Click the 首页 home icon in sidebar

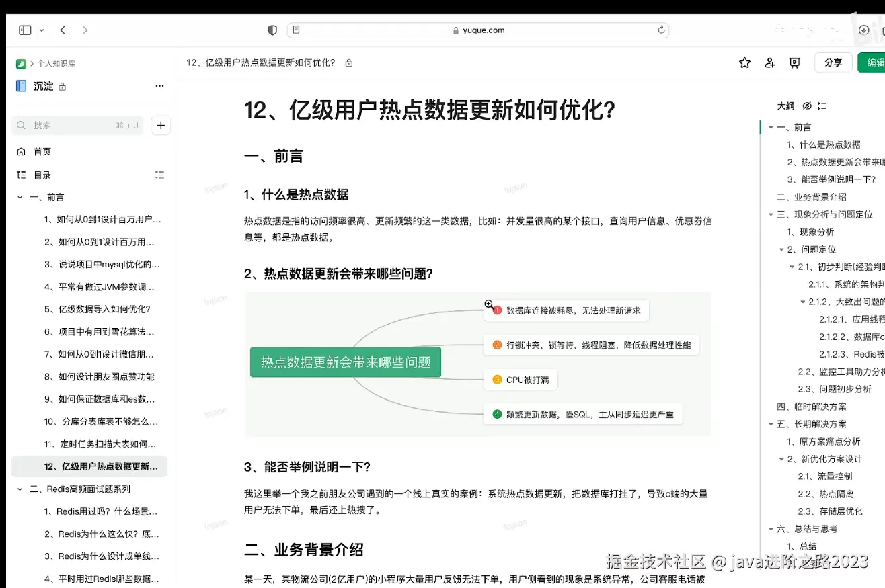(20, 151)
